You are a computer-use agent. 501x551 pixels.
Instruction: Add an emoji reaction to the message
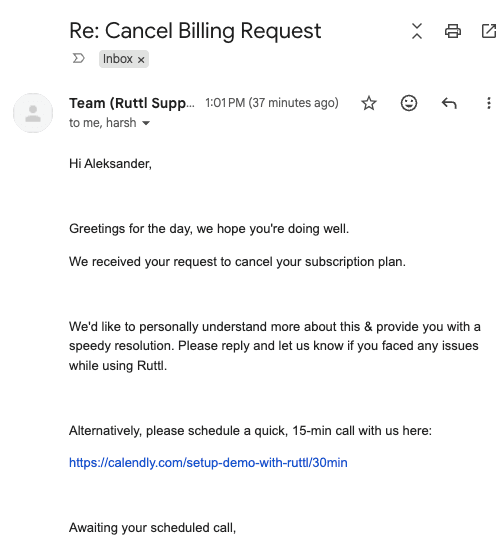click(409, 103)
